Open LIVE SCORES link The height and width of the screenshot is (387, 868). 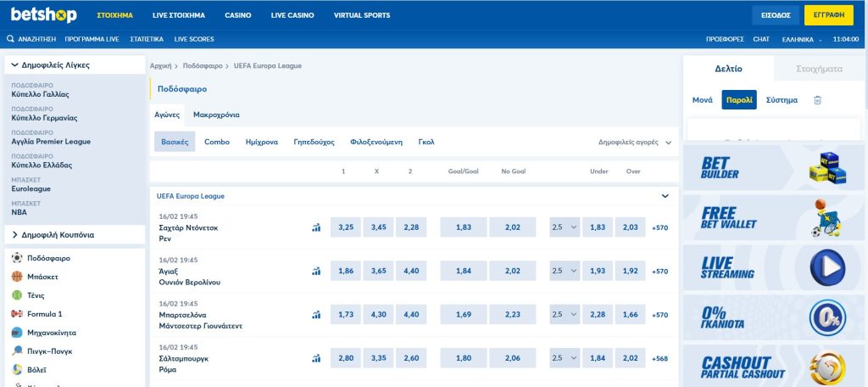pyautogui.click(x=194, y=39)
